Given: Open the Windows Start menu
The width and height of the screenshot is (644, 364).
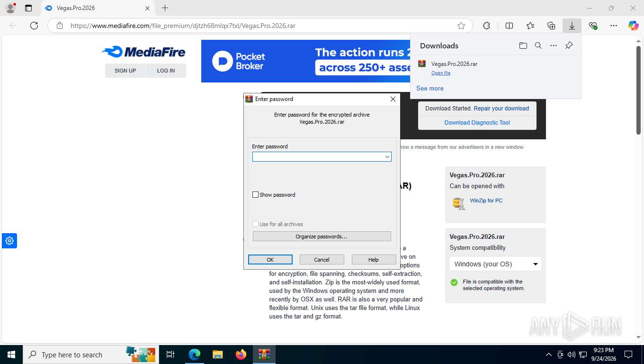Looking at the screenshot, I should click(x=11, y=355).
